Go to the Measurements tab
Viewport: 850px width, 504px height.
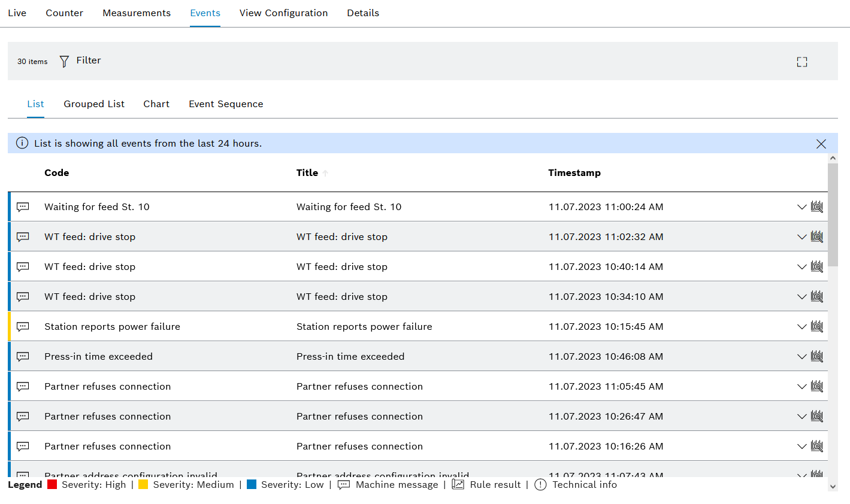point(137,13)
